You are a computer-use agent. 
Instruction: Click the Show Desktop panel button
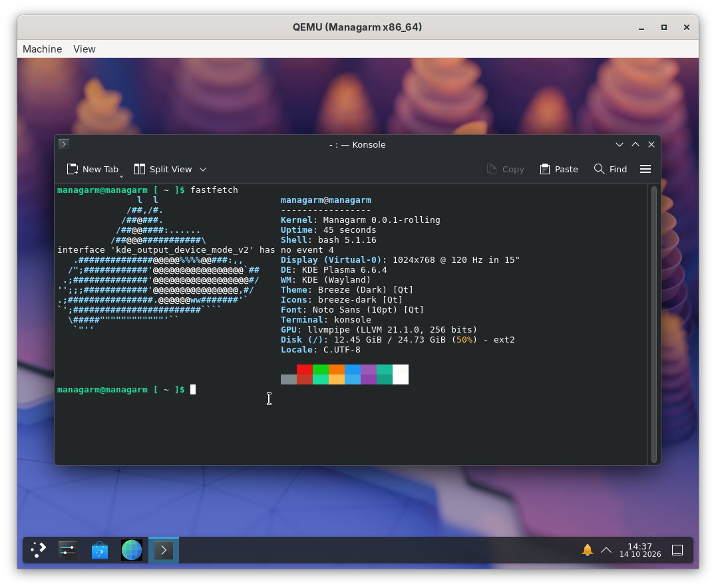[x=677, y=550]
